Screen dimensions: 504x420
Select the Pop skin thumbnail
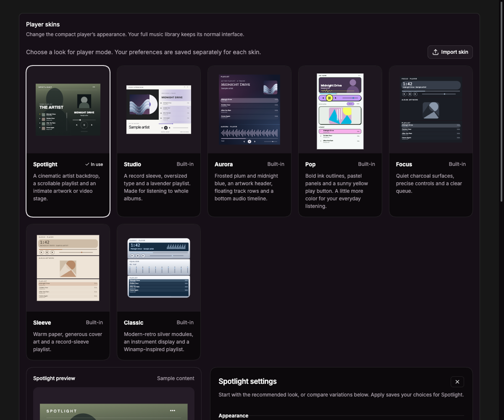(x=340, y=111)
